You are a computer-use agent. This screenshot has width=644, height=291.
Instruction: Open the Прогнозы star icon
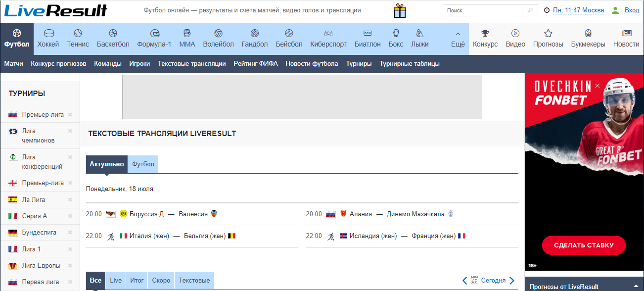[x=548, y=33]
